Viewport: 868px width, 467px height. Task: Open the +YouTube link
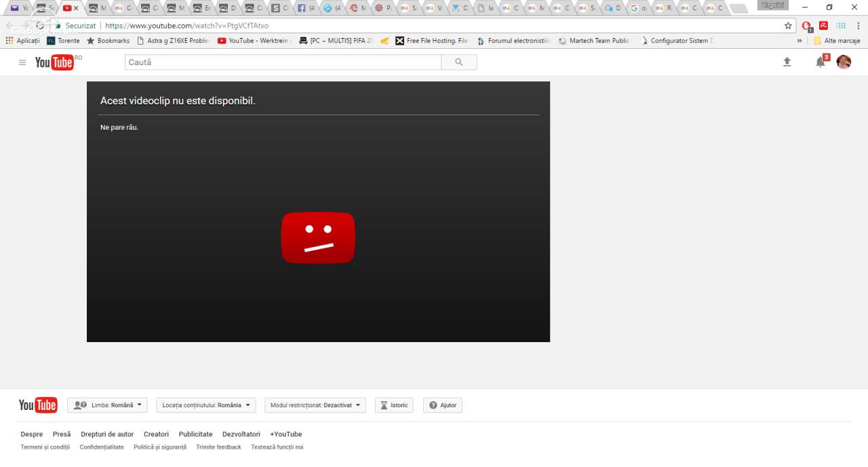[286, 434]
